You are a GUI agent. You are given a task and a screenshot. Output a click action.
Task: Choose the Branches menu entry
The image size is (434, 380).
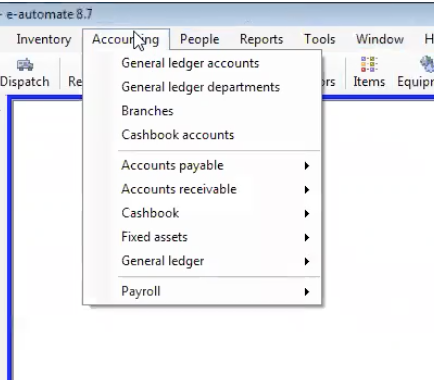[202, 111]
